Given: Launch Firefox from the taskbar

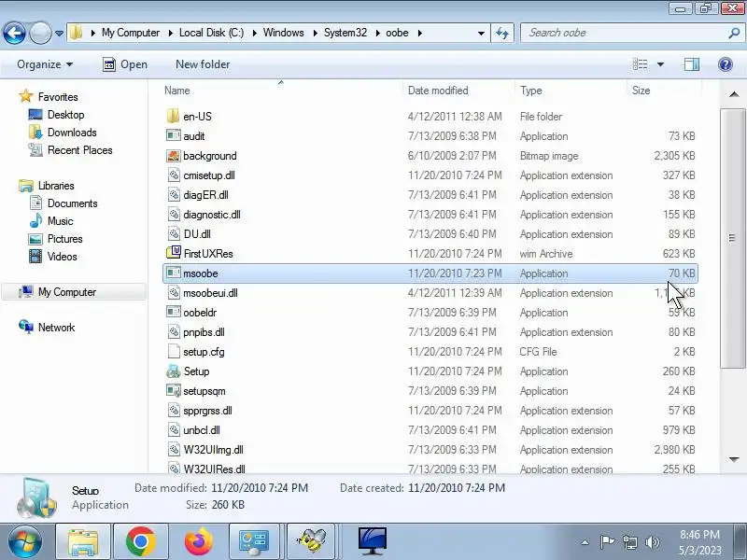Looking at the screenshot, I should [198, 542].
